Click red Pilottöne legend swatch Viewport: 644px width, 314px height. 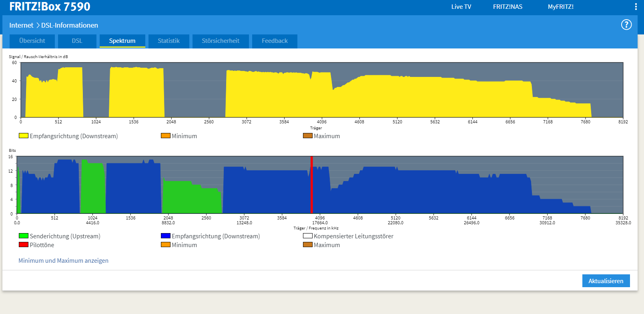[x=24, y=245]
